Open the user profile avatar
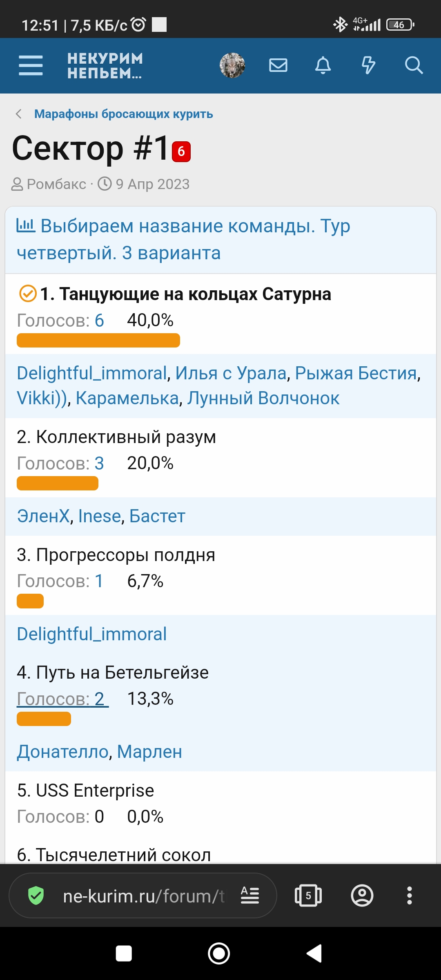 pos(232,65)
